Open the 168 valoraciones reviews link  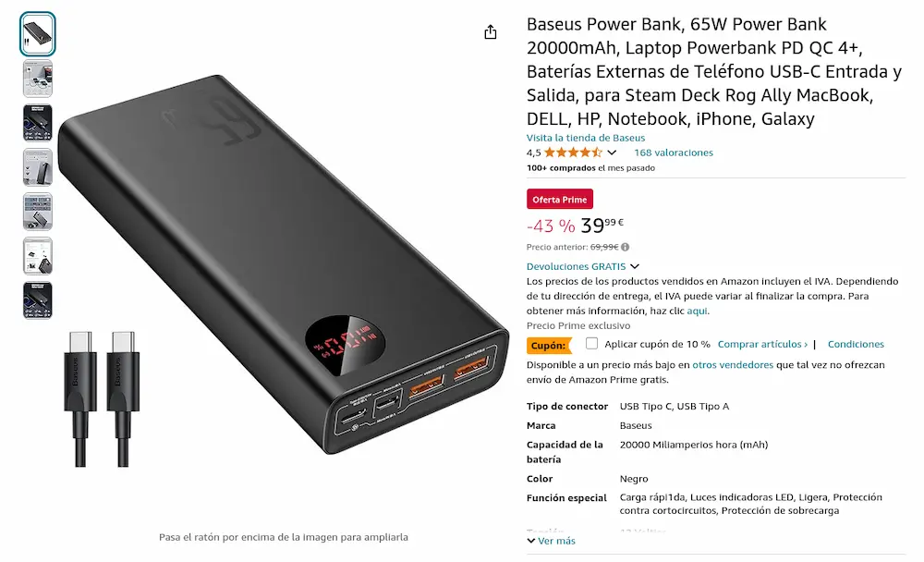(x=674, y=153)
